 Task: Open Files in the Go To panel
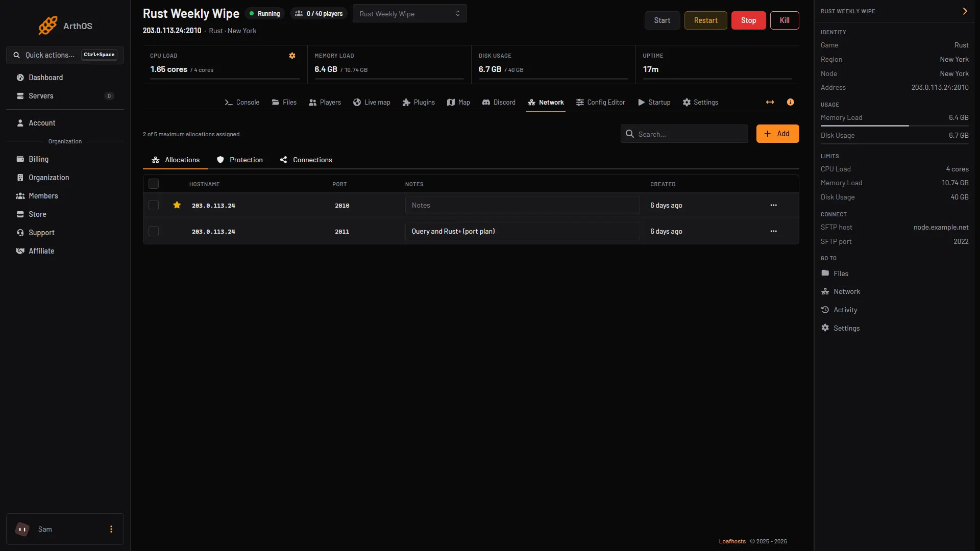pos(835,273)
